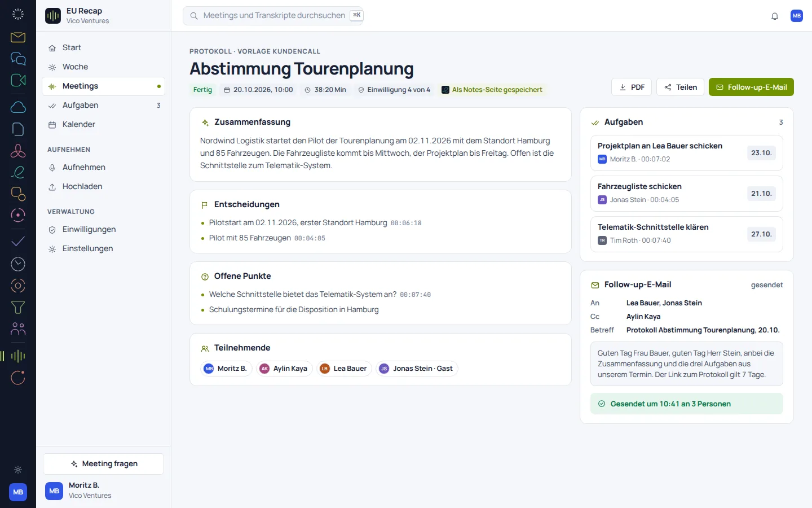The width and height of the screenshot is (812, 508).
Task: Click the PDF download button
Action: point(632,87)
